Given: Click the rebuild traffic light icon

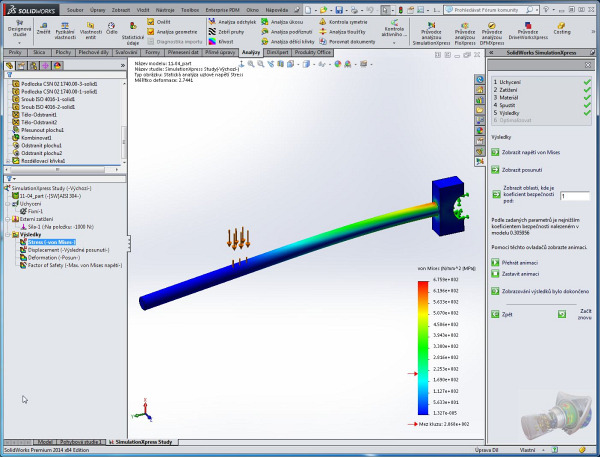Looking at the screenshot, I should (400, 10).
